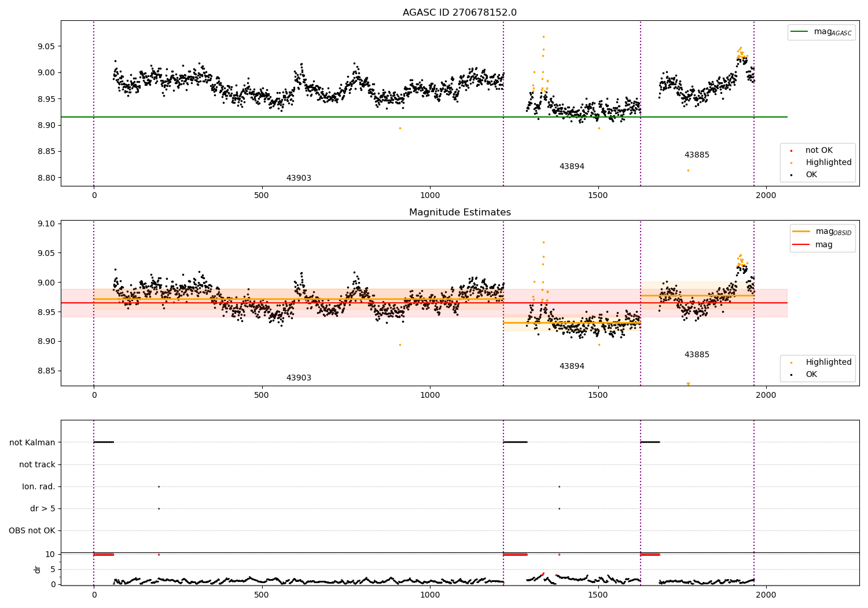
Task: Click the 2000 x-axis tick below the top plot
Action: [x=766, y=196]
